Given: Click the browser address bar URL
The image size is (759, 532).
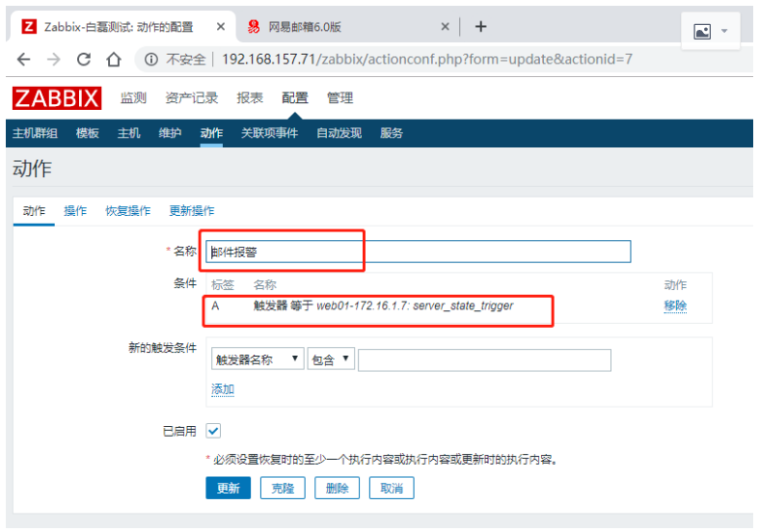Looking at the screenshot, I should [427, 60].
